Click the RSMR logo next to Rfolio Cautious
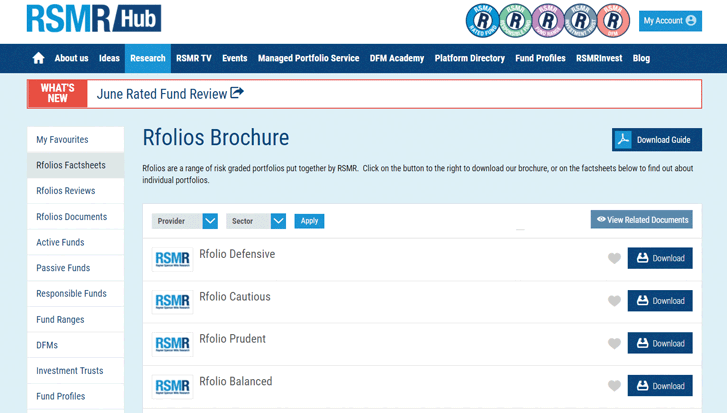This screenshot has width=727, height=413. 172,302
